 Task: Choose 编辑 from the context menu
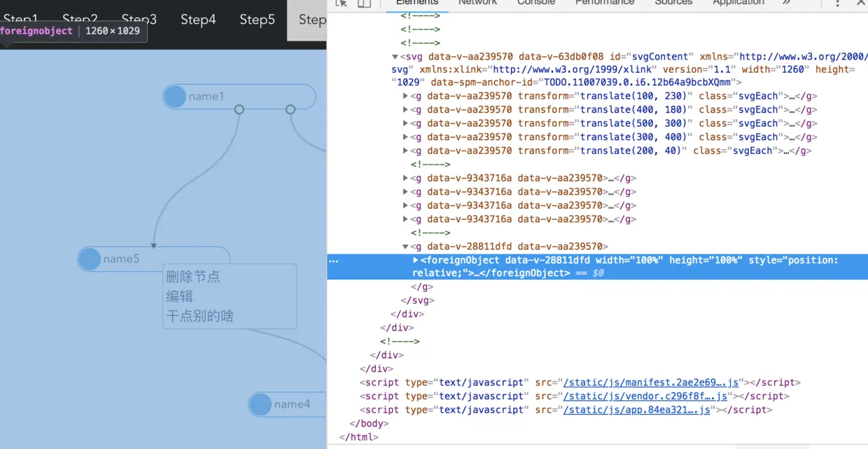[x=179, y=296]
